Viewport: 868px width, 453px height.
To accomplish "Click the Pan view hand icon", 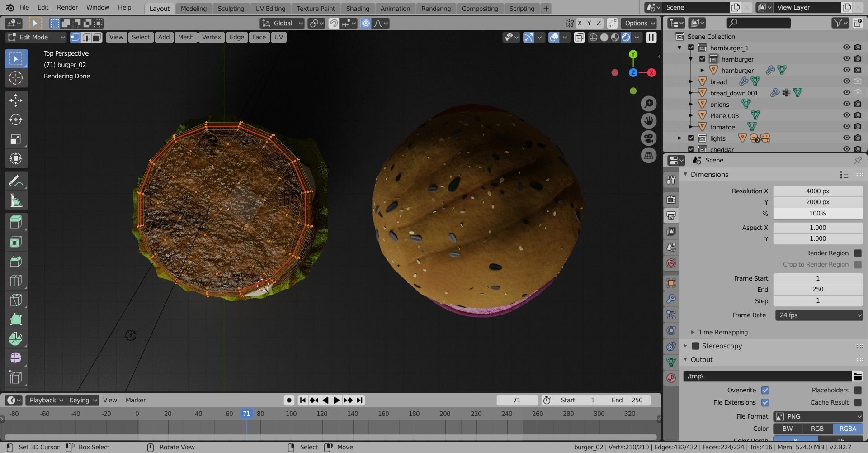I will [x=649, y=121].
